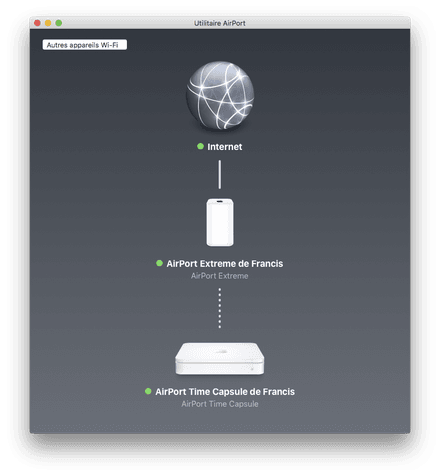440x476 pixels.
Task: Zoom the window with the green button
Action: (59, 23)
